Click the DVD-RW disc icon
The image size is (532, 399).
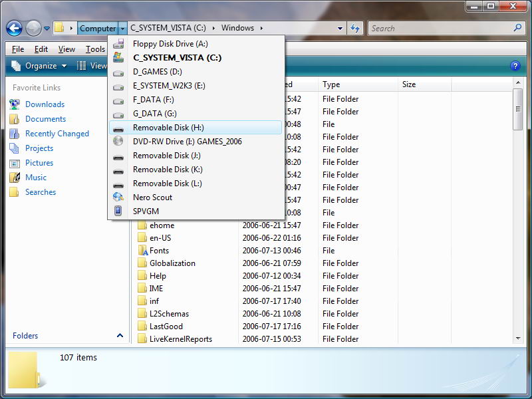tap(118, 141)
